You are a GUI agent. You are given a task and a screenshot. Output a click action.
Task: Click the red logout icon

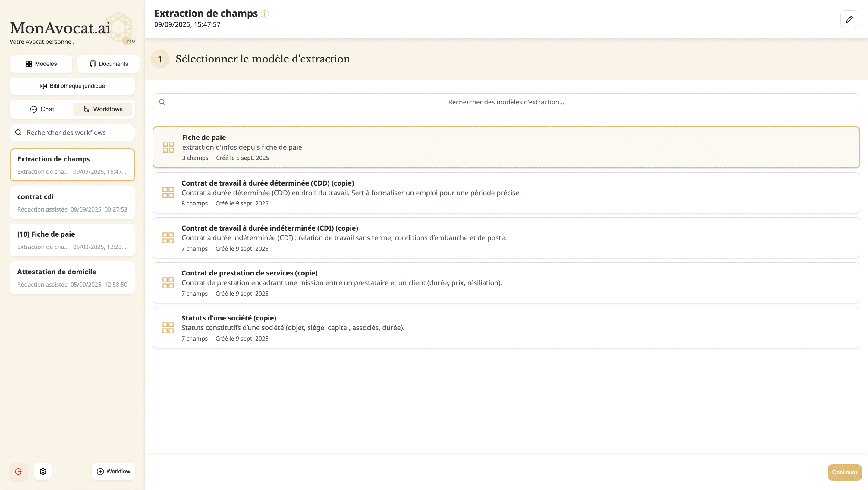point(18,471)
